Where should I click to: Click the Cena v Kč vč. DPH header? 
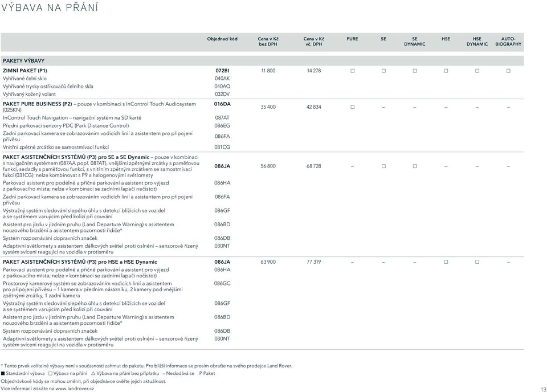pyautogui.click(x=313, y=42)
